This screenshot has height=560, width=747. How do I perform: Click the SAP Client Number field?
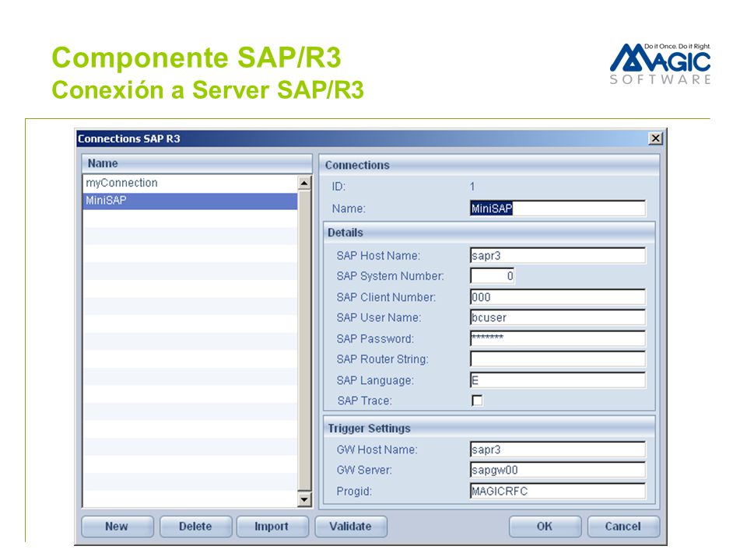pyautogui.click(x=557, y=297)
